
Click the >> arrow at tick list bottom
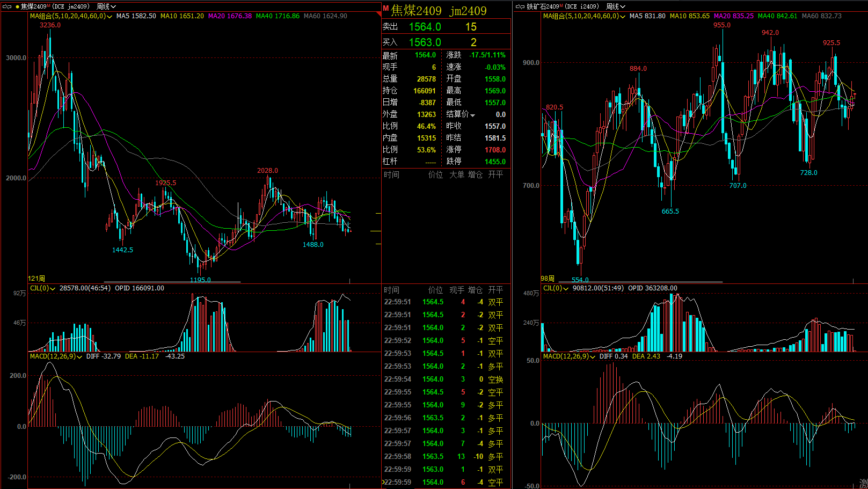coord(383,482)
